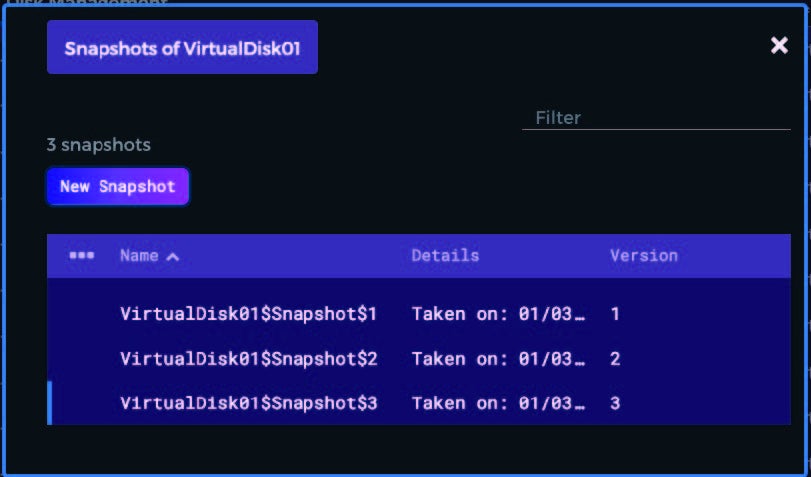Click Version value 1
The width and height of the screenshot is (811, 477).
(x=615, y=314)
